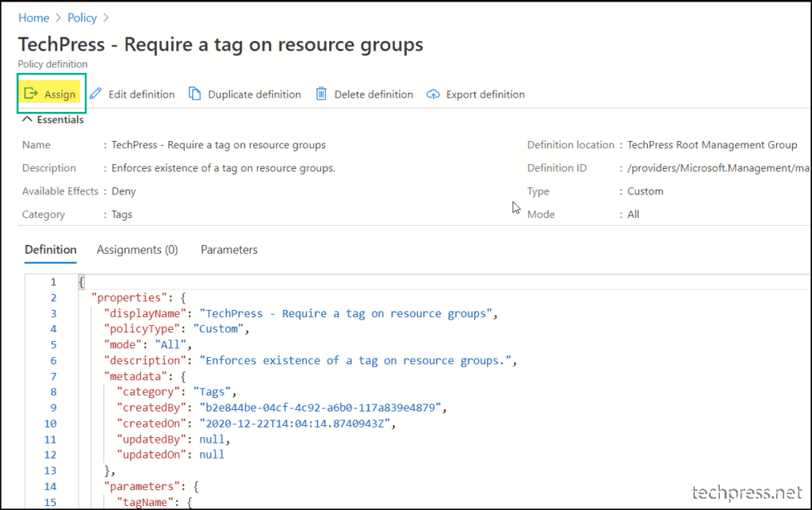This screenshot has height=510, width=812.
Task: Click the Delete definition button label
Action: point(374,94)
